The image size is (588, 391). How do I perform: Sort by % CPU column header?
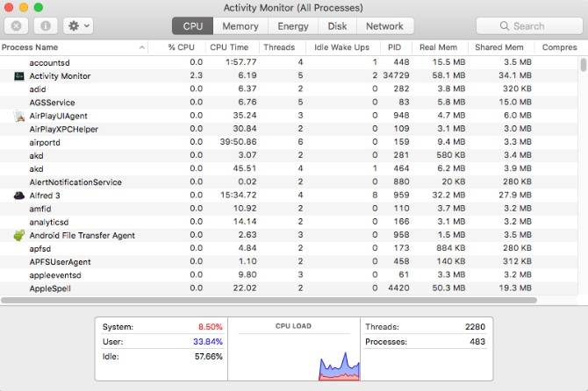click(x=181, y=47)
